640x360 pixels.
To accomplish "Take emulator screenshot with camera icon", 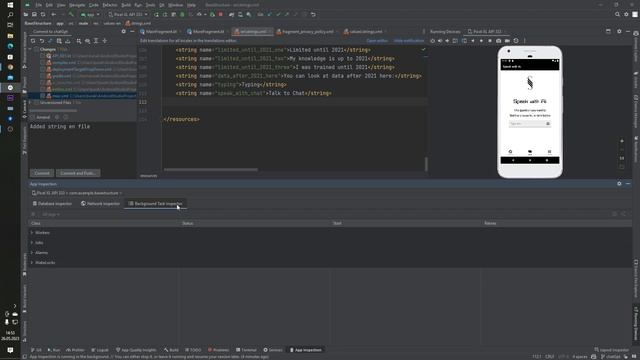I will (498, 41).
